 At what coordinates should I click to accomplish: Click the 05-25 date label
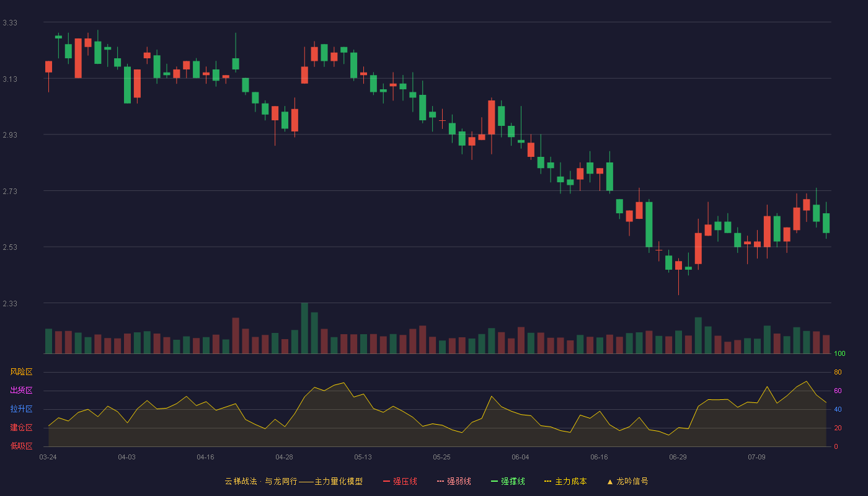click(x=441, y=457)
